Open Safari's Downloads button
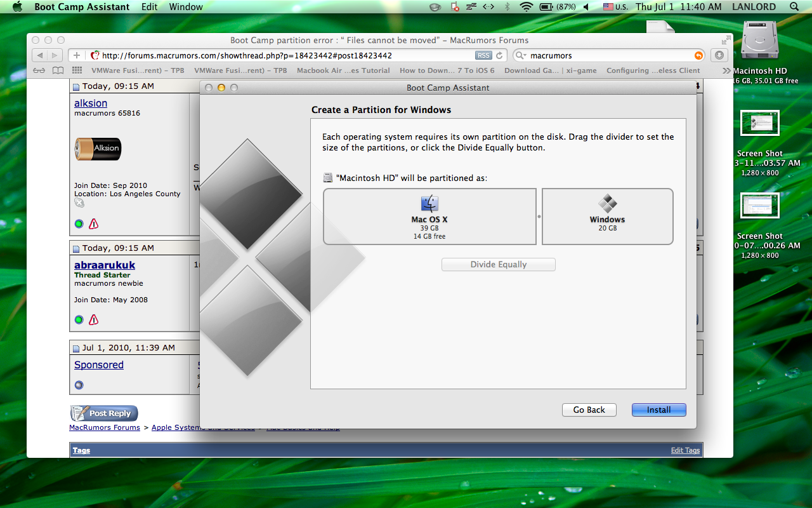Image resolution: width=812 pixels, height=508 pixels. click(x=719, y=55)
